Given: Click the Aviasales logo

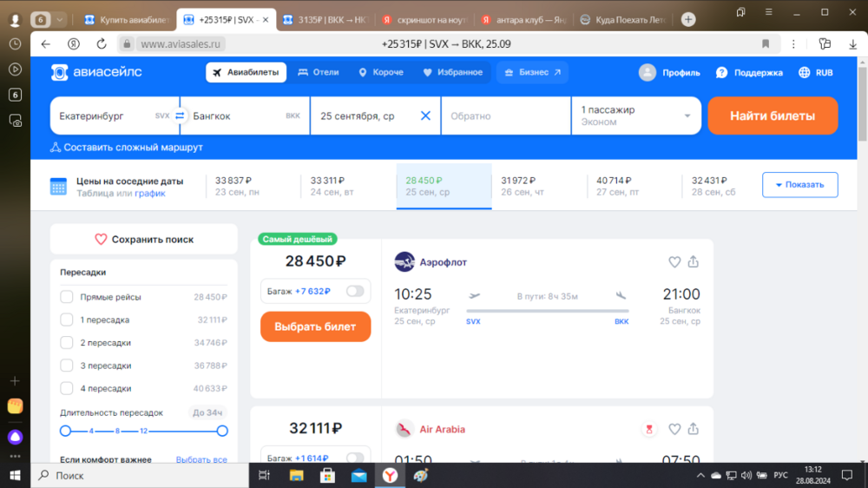Looking at the screenshot, I should pos(96,73).
